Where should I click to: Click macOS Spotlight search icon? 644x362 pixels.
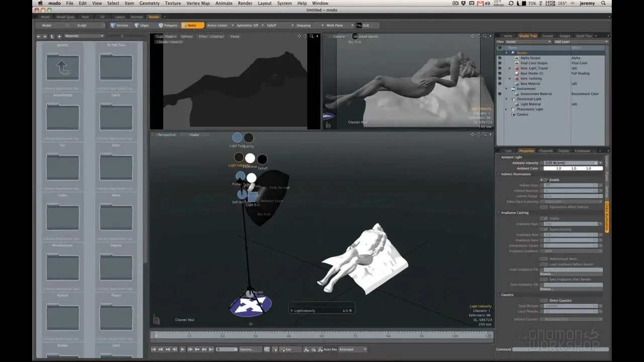[604, 4]
